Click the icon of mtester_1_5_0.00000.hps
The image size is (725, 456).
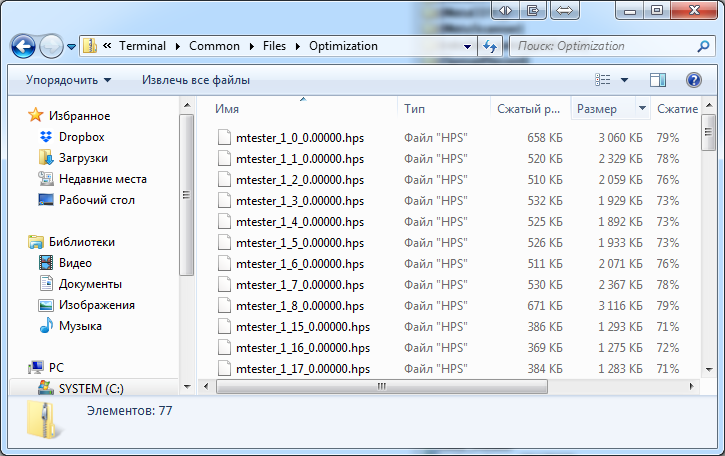click(x=224, y=242)
